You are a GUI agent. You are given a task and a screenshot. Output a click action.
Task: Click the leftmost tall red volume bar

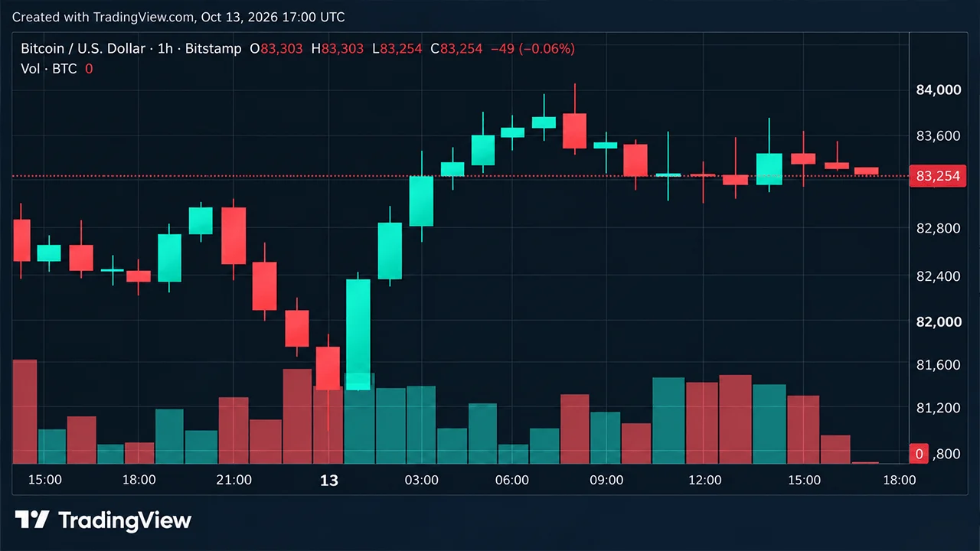pos(24,412)
